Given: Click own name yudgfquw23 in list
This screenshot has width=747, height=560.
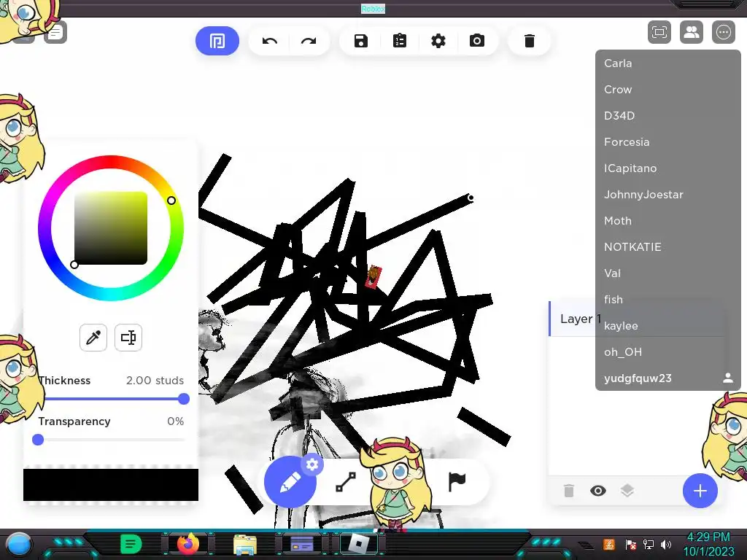Looking at the screenshot, I should (x=667, y=378).
